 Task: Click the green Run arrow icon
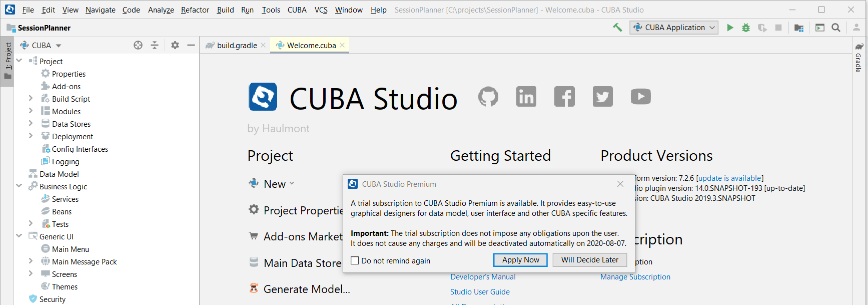pos(730,28)
